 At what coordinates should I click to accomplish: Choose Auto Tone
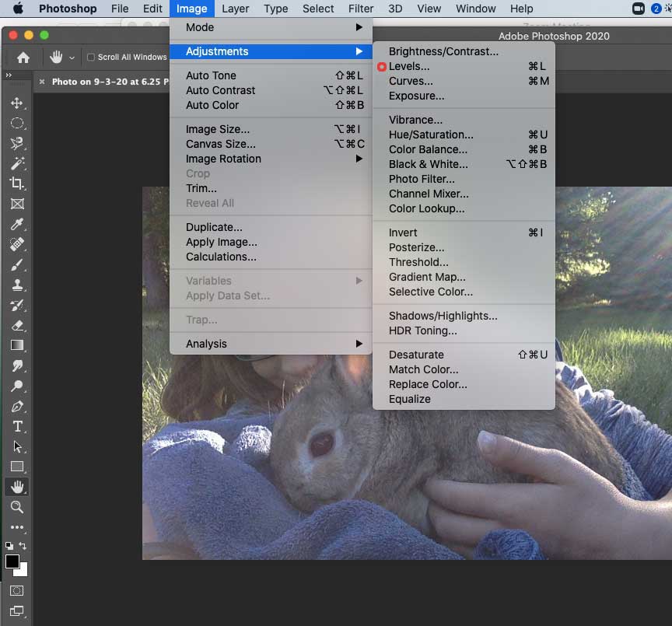pyautogui.click(x=271, y=75)
